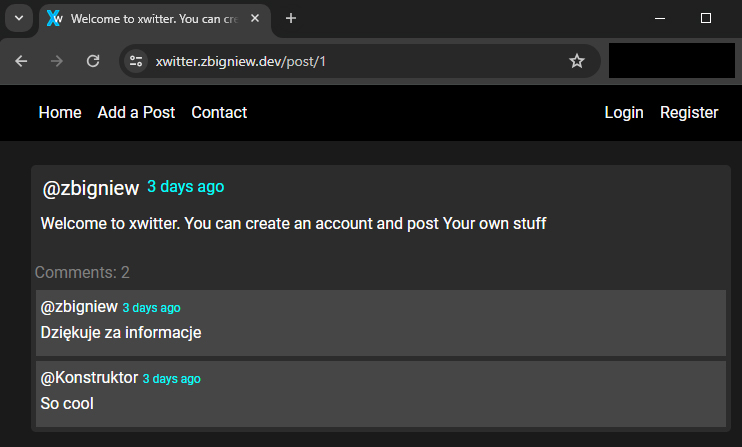Expand the tab search dropdown
742x447 pixels.
point(19,18)
